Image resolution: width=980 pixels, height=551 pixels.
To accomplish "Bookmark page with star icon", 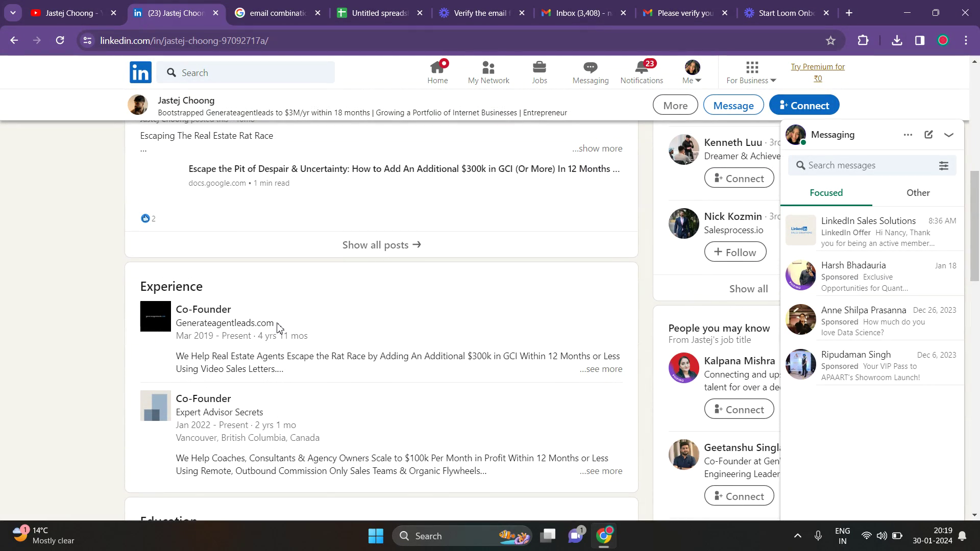I will [x=830, y=40].
